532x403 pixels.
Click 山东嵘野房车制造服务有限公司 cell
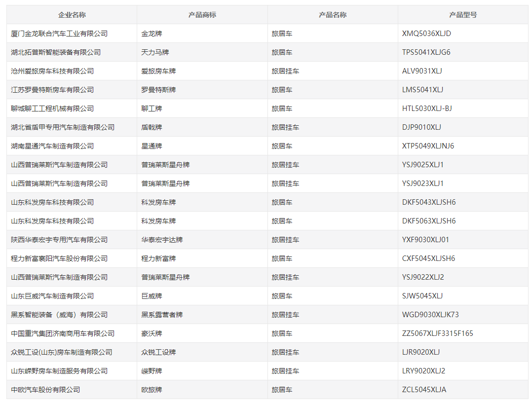72,371
